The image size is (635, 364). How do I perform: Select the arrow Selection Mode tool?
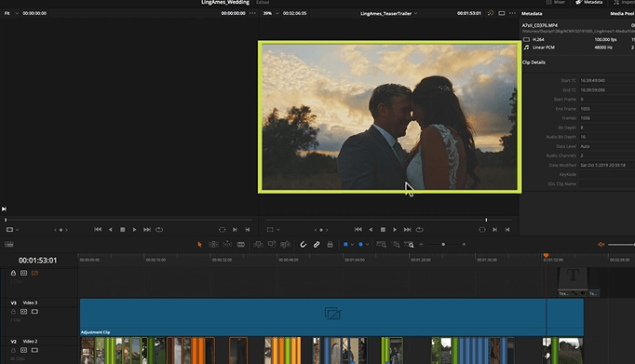[x=199, y=245]
